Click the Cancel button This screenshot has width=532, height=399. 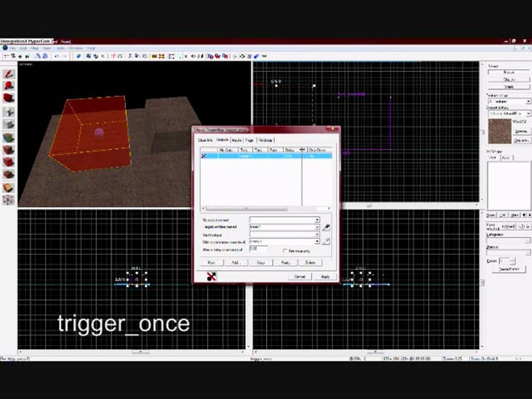click(300, 277)
